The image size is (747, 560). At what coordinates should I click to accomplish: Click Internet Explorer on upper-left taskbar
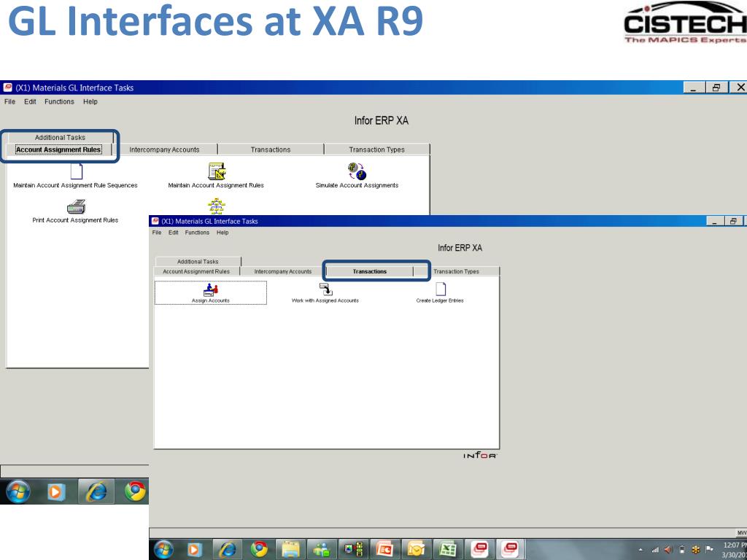coord(96,491)
